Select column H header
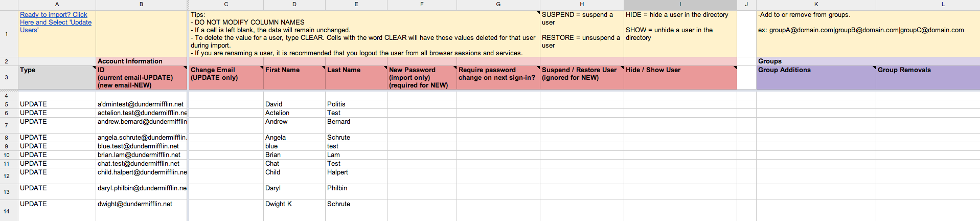The height and width of the screenshot is (221, 980). point(582,4)
